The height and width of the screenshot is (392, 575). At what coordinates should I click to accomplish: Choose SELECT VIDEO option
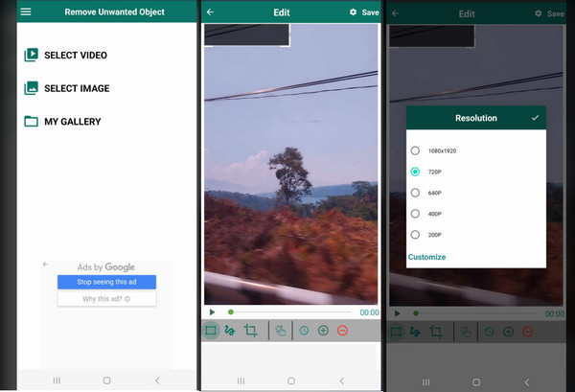click(x=76, y=56)
